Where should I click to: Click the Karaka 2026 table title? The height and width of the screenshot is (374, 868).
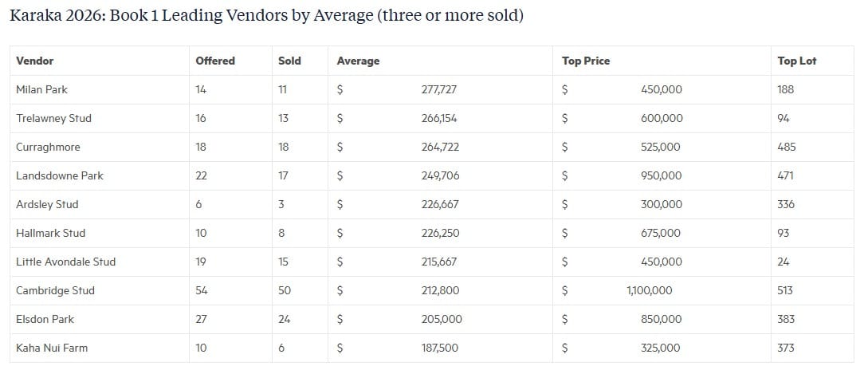[266, 16]
